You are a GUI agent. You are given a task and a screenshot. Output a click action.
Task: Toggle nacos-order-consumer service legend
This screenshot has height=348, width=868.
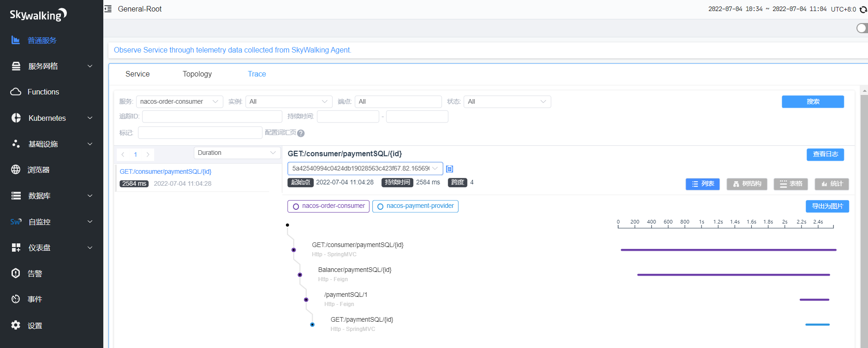pyautogui.click(x=329, y=206)
